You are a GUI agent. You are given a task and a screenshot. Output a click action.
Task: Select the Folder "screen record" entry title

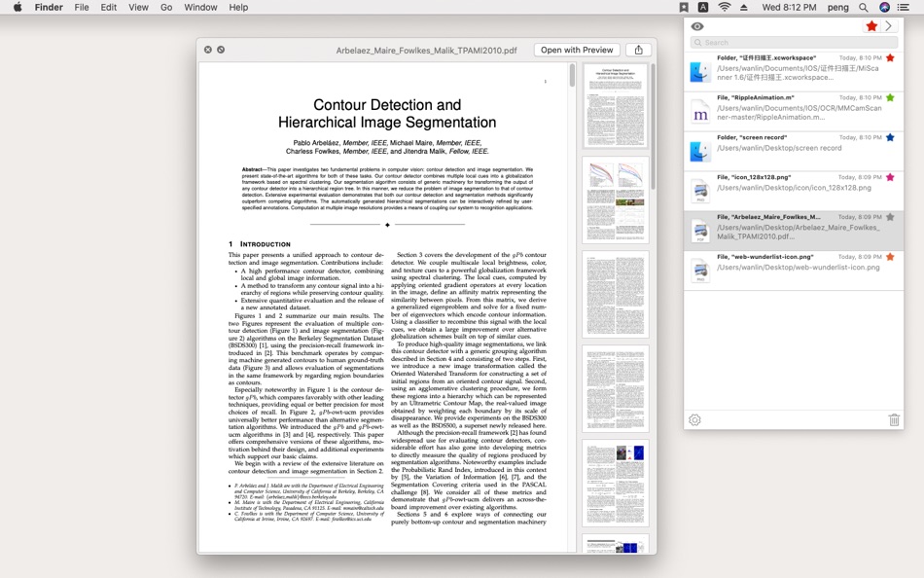tap(752, 137)
